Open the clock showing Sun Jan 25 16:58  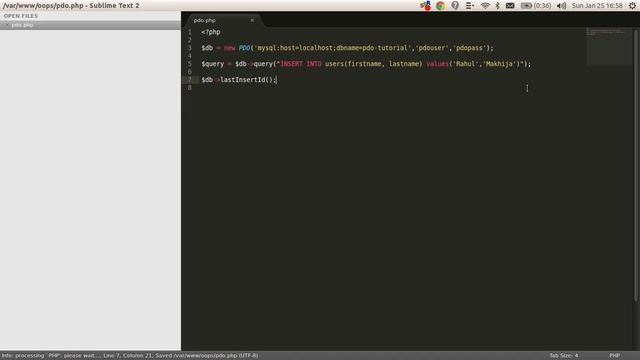[597, 6]
